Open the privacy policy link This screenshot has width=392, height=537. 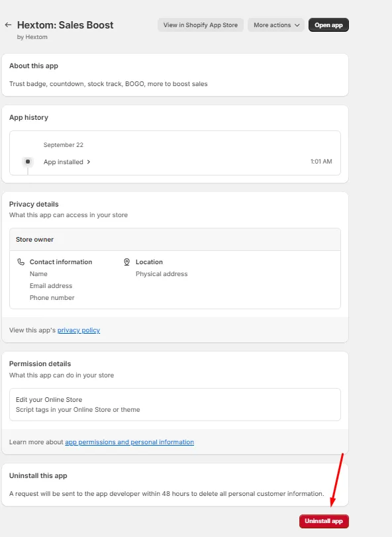click(x=79, y=330)
